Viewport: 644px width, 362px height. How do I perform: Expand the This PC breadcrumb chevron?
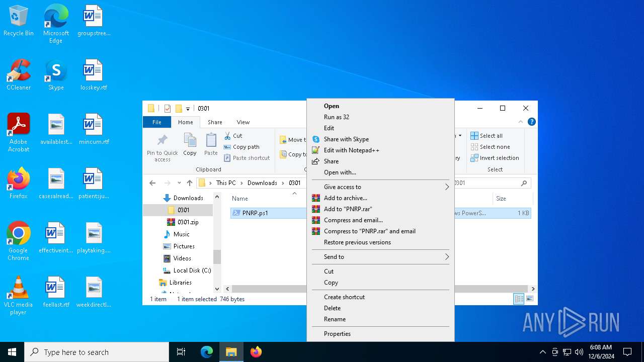(242, 183)
